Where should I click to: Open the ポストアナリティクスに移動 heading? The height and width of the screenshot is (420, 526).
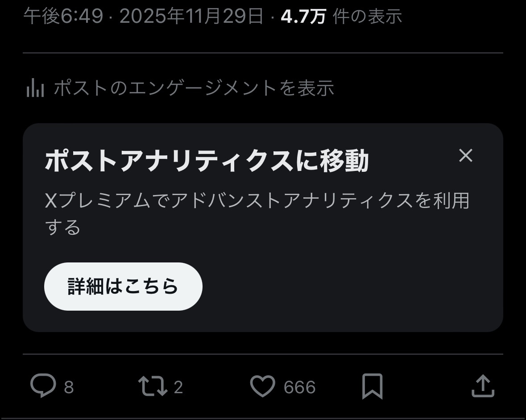pos(207,161)
